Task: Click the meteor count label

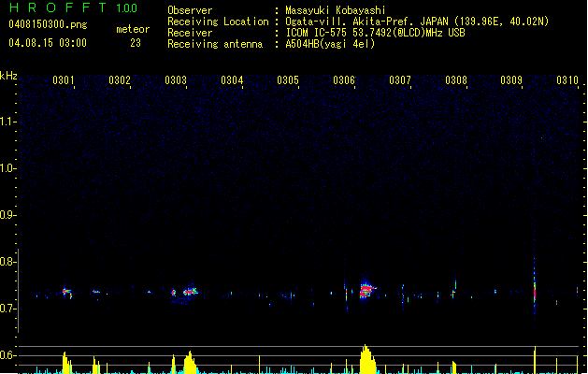Action: [x=133, y=29]
